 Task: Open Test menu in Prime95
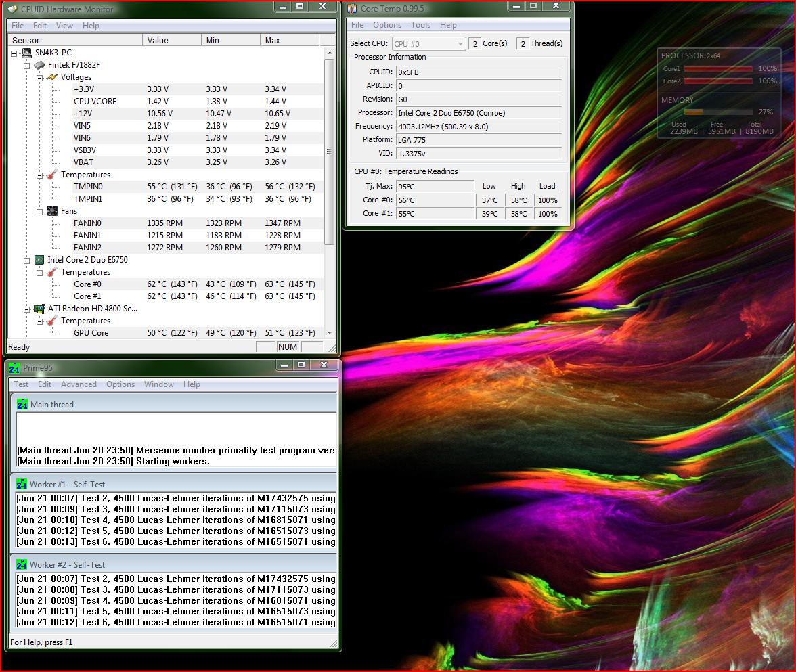[x=21, y=384]
